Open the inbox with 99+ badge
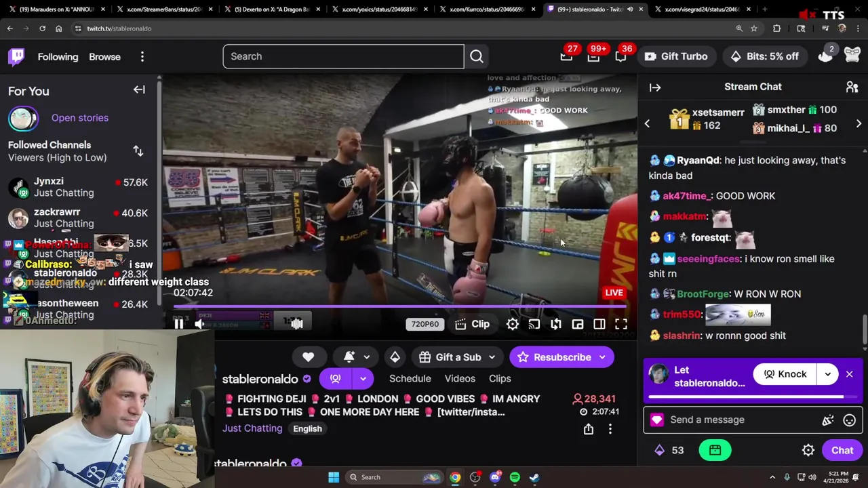 tap(593, 56)
